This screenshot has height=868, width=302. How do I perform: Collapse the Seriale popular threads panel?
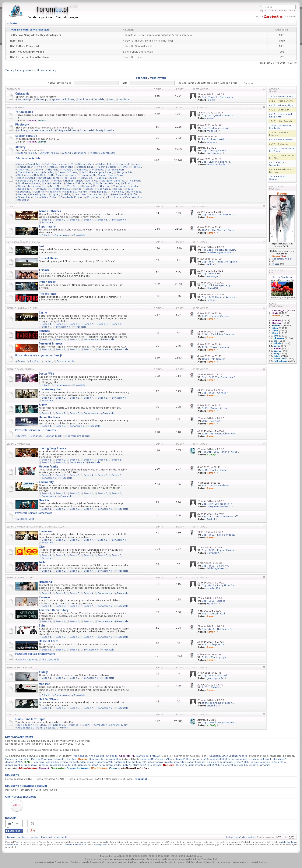[8, 23]
